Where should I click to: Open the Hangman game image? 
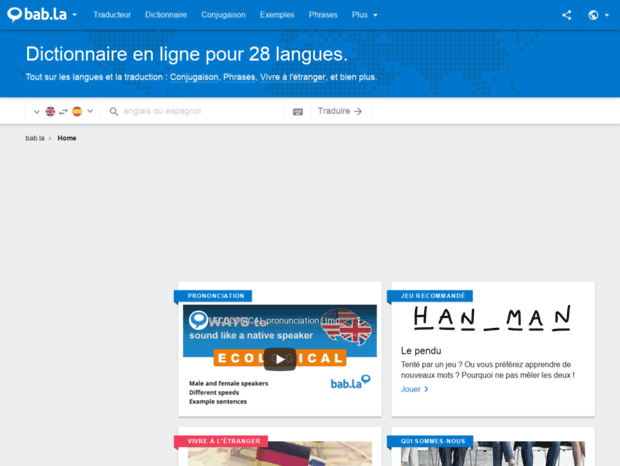click(493, 317)
